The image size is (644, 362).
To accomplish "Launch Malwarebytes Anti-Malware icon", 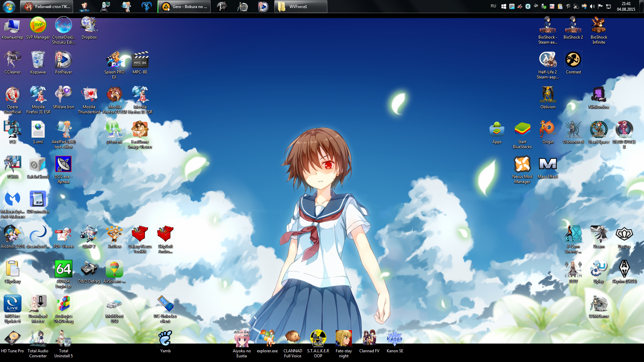I will pos(12,204).
